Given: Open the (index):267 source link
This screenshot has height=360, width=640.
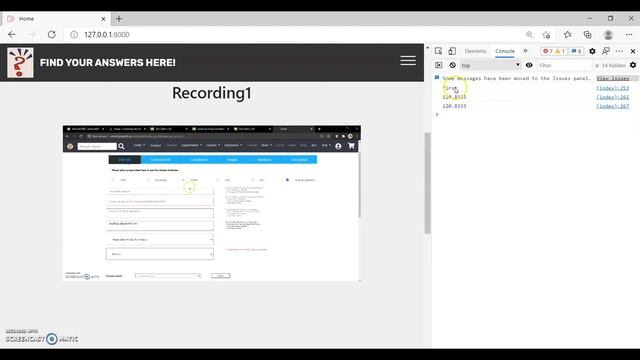Looking at the screenshot, I should click(x=612, y=106).
